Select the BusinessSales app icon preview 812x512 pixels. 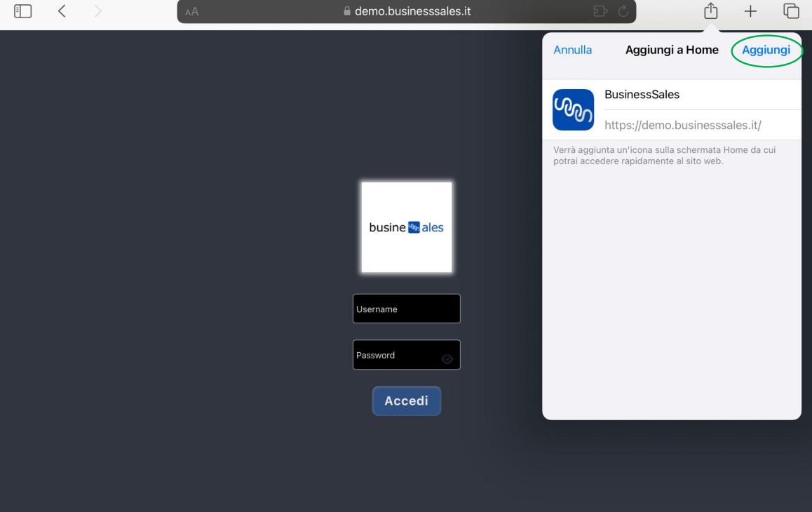[x=573, y=109]
